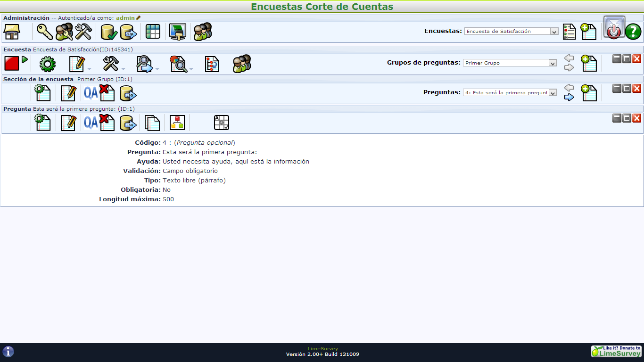
Task: Click the admin username link
Action: pyautogui.click(x=125, y=18)
